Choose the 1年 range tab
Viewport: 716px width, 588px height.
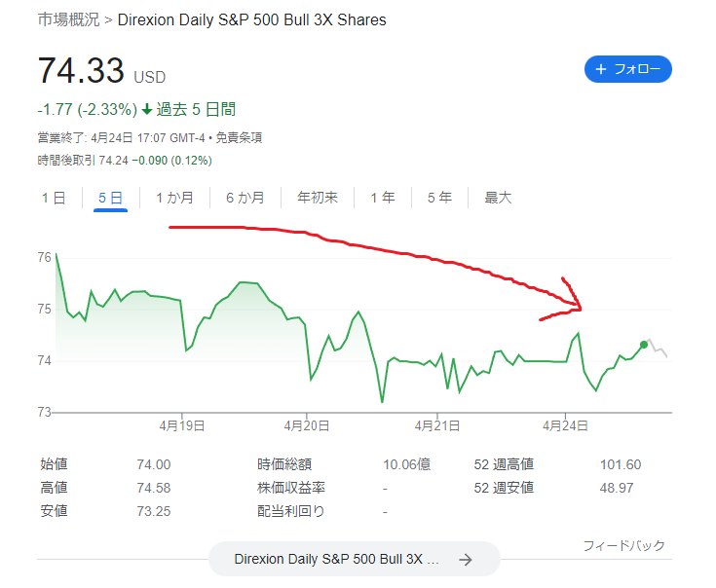(x=383, y=198)
